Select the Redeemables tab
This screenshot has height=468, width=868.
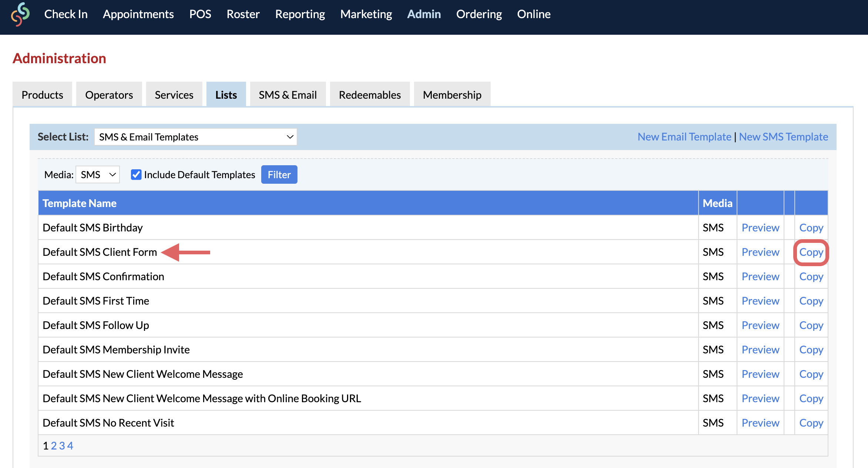pos(369,95)
